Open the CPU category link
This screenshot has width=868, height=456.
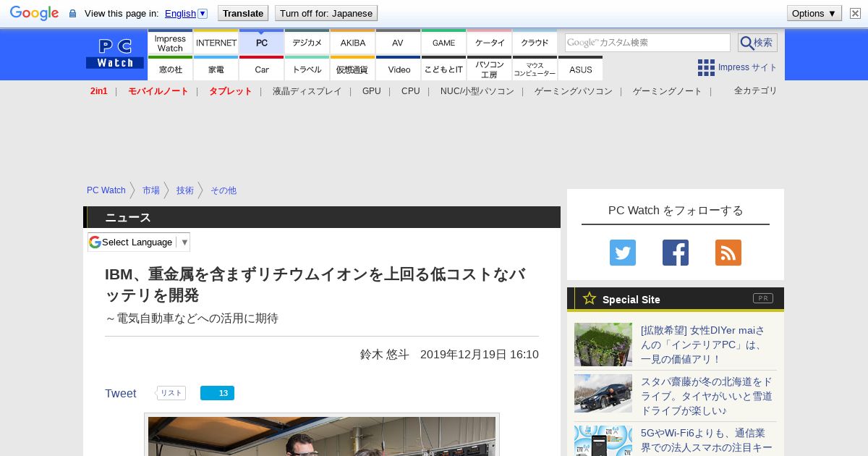(x=411, y=91)
